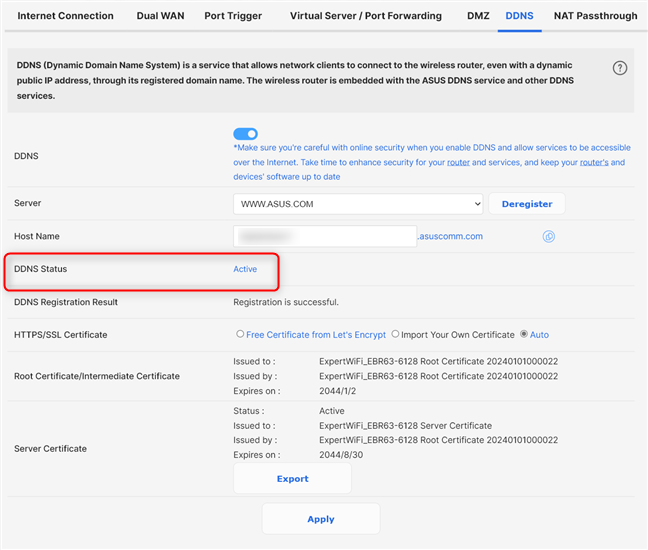Open Virtual Server / Port Forwarding tab

click(x=365, y=16)
